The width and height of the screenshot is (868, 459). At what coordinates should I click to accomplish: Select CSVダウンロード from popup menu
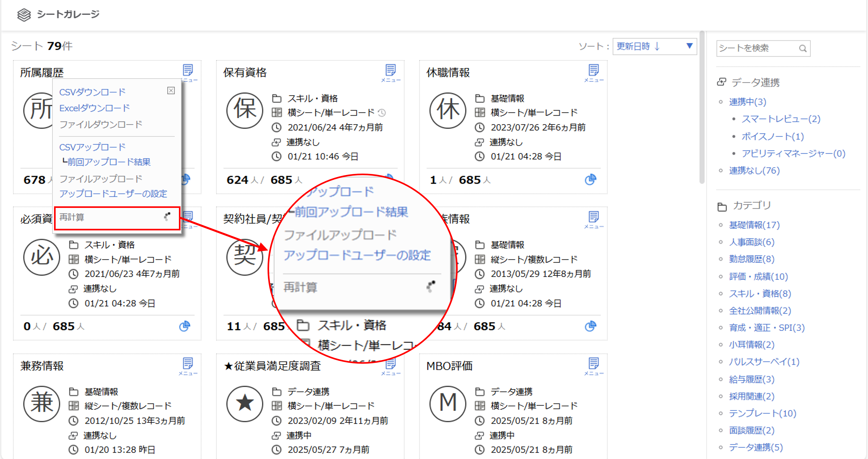pyautogui.click(x=92, y=92)
